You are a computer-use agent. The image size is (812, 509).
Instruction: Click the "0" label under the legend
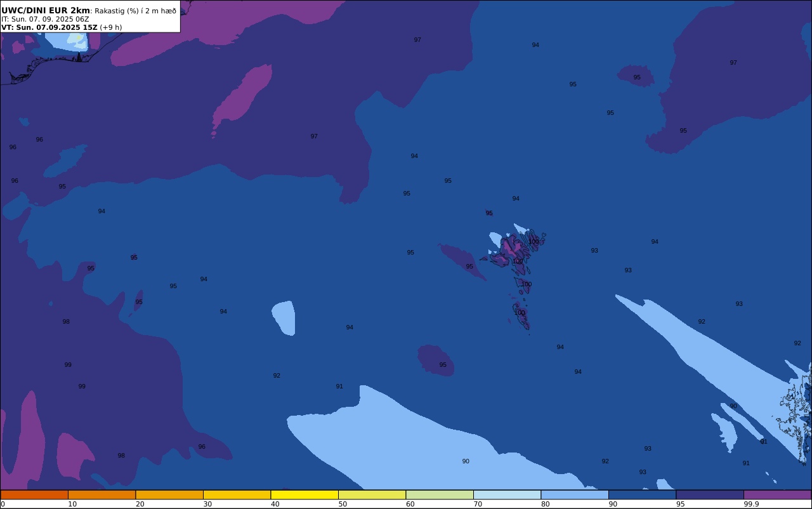tap(3, 504)
